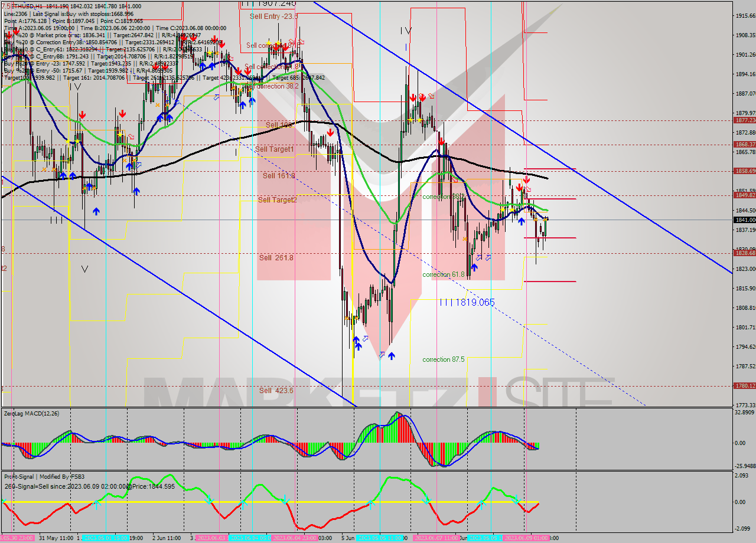Select the Sell 423.6 label
The width and height of the screenshot is (756, 543).
point(276,391)
